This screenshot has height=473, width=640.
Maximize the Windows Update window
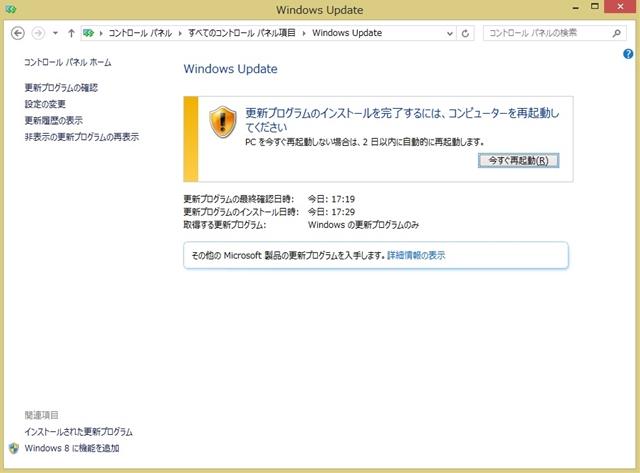595,7
